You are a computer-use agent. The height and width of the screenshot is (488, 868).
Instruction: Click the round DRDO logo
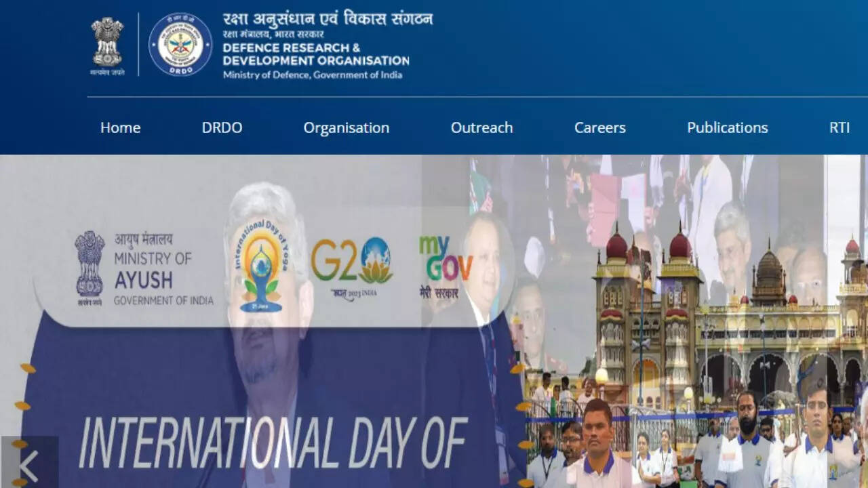coord(180,45)
